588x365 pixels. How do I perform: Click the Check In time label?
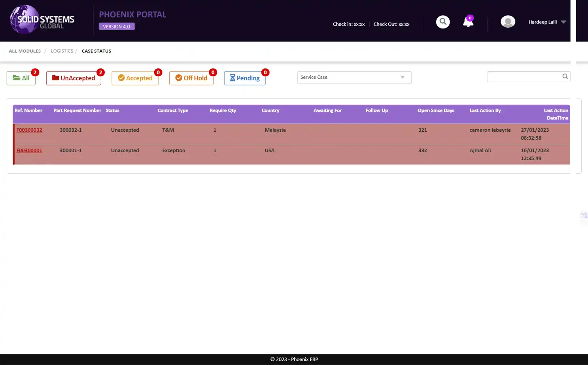pos(348,24)
